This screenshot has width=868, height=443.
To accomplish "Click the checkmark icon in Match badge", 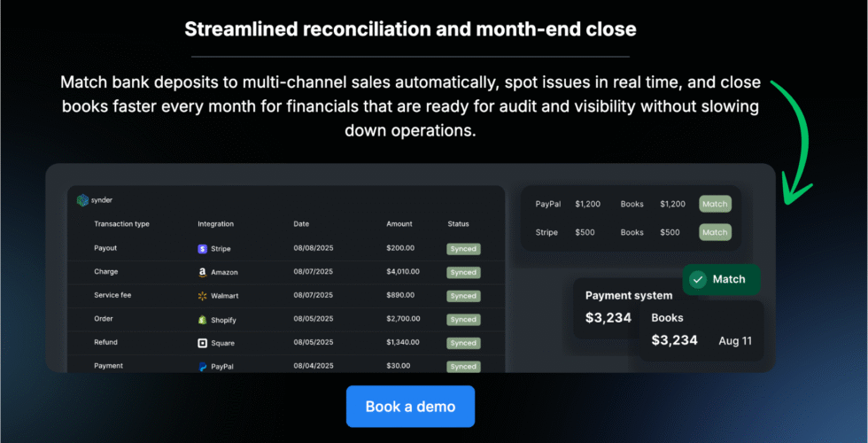I will [698, 280].
